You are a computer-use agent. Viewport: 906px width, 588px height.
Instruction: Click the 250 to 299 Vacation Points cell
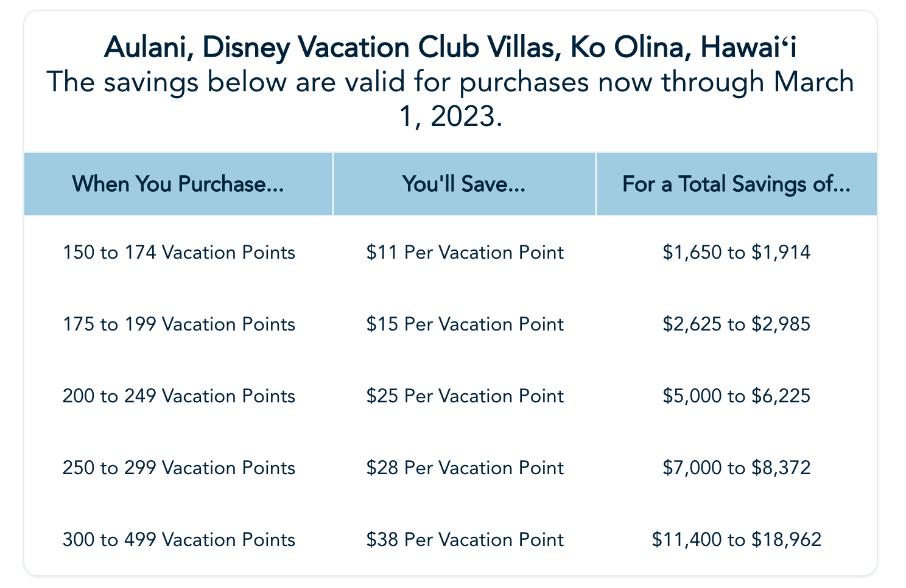pos(179,467)
